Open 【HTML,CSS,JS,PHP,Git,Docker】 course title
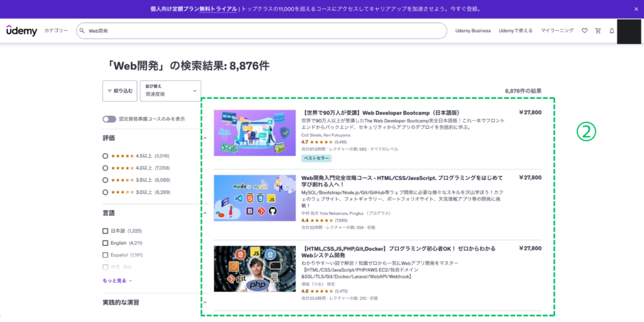 click(x=398, y=252)
